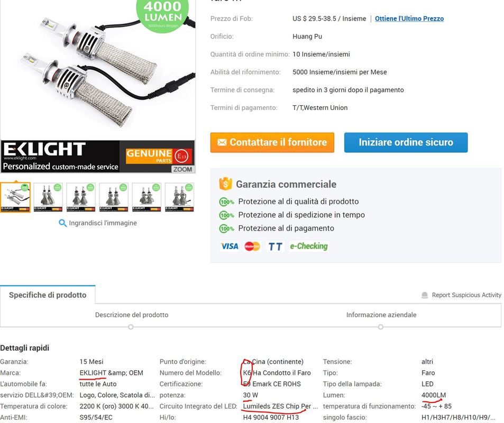Select the Specifiche di prodotto tab
Image resolution: width=504 pixels, height=423 pixels.
48,295
